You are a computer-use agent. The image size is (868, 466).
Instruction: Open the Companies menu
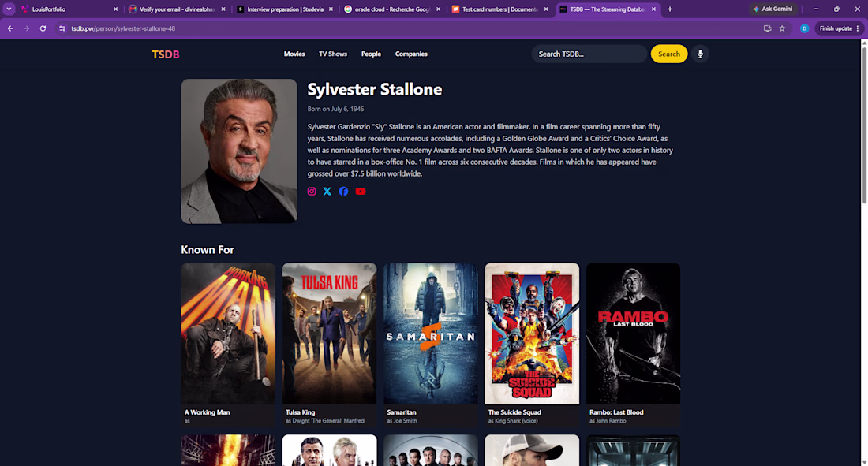411,54
